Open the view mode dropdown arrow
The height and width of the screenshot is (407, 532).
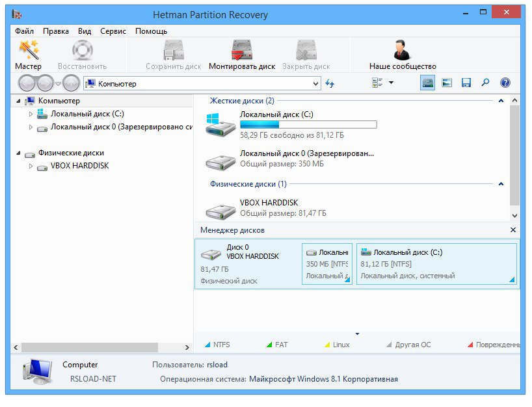[392, 83]
